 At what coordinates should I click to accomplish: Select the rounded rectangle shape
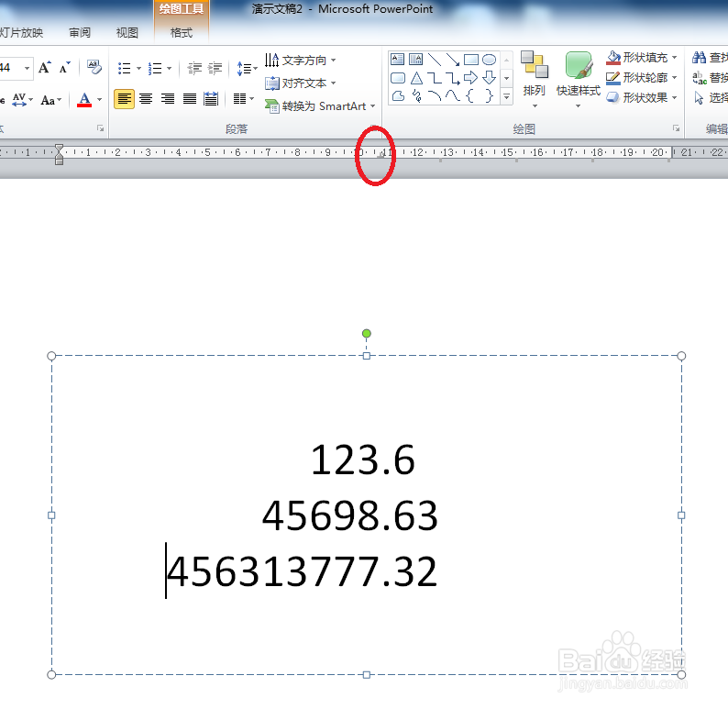pyautogui.click(x=398, y=78)
